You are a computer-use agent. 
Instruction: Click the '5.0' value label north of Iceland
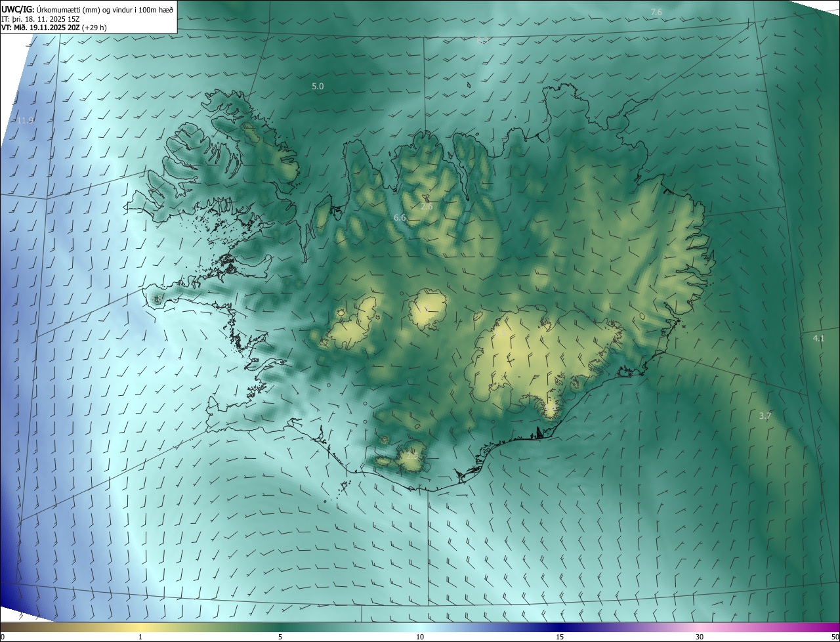(318, 86)
